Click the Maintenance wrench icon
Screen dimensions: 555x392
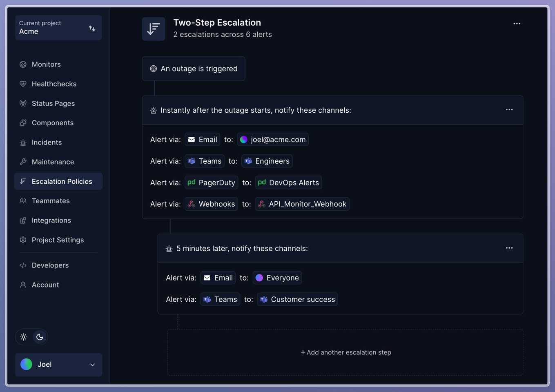tap(23, 162)
